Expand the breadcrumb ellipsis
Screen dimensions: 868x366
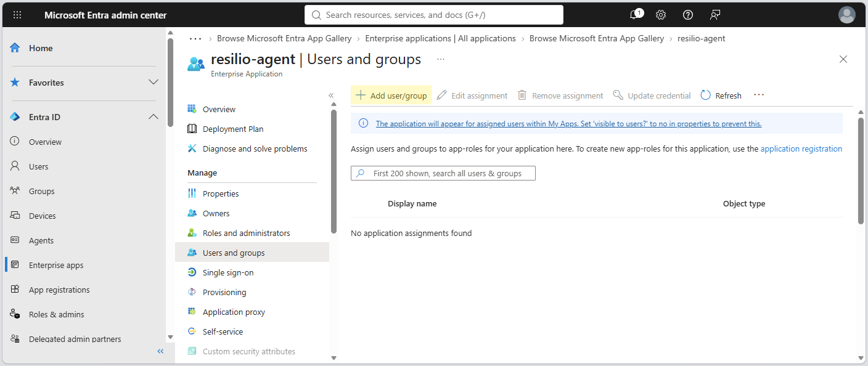pyautogui.click(x=195, y=38)
